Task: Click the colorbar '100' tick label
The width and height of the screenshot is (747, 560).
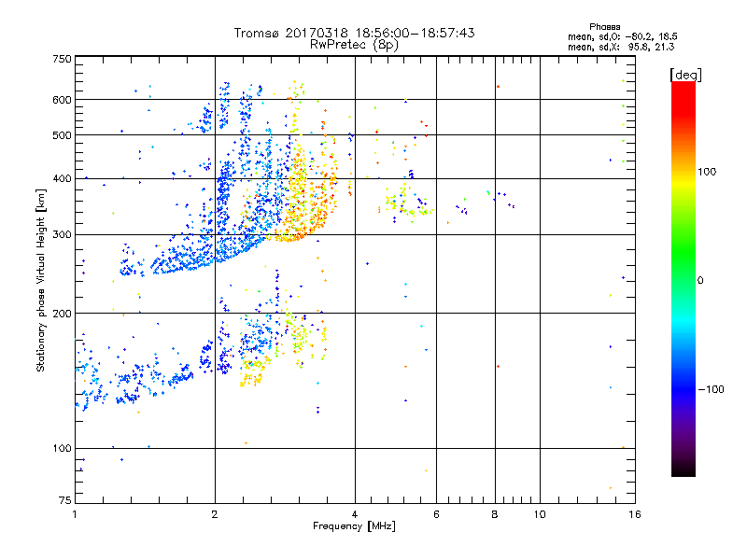Action: pyautogui.click(x=707, y=172)
